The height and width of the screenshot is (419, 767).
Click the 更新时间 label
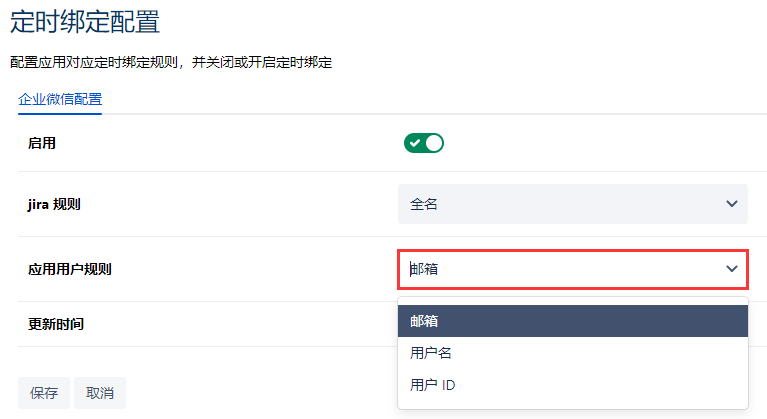pyautogui.click(x=55, y=324)
